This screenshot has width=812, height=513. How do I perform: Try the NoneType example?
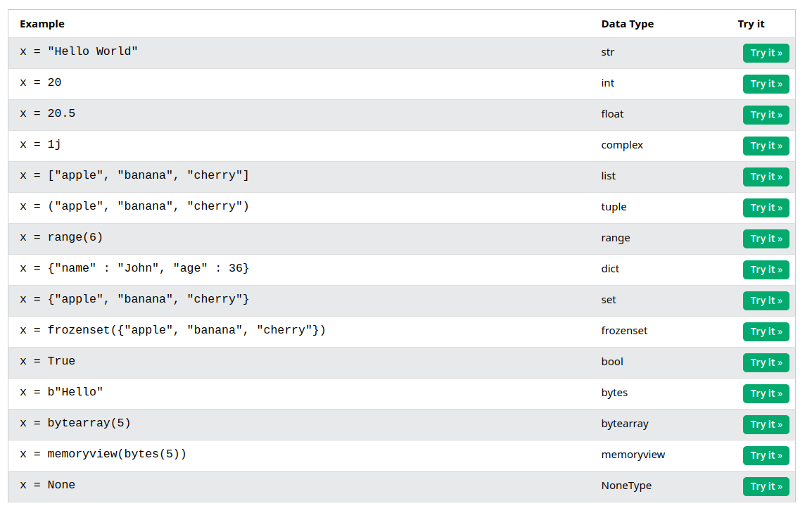pyautogui.click(x=766, y=487)
